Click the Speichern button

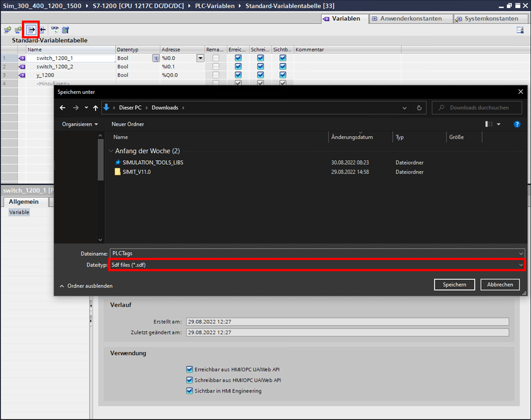click(454, 284)
